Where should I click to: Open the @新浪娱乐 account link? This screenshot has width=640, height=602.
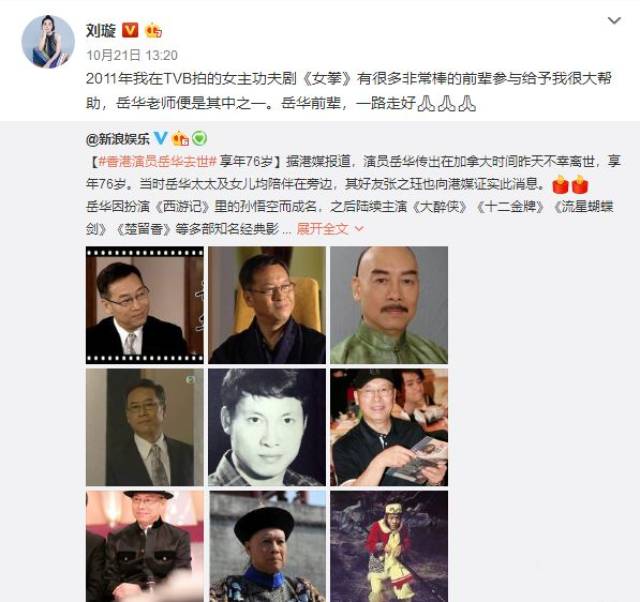[118, 139]
